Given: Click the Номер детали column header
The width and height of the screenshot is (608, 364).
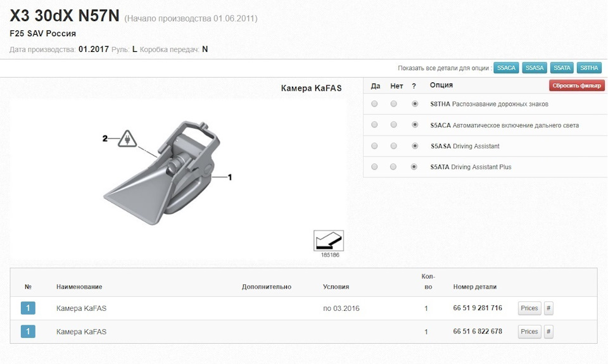Looking at the screenshot, I should [474, 287].
